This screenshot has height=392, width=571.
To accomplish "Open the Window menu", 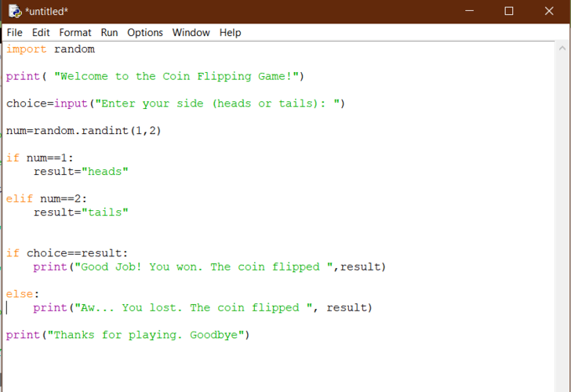I will tap(191, 33).
